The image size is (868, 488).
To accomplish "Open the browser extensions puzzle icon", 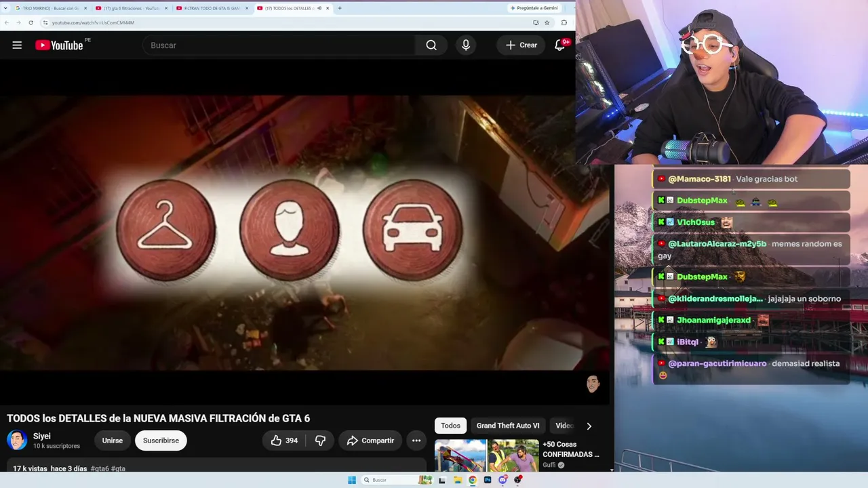I will tap(564, 22).
